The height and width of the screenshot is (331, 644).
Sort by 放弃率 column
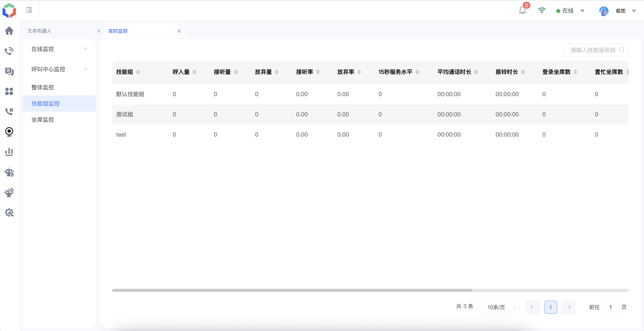359,72
